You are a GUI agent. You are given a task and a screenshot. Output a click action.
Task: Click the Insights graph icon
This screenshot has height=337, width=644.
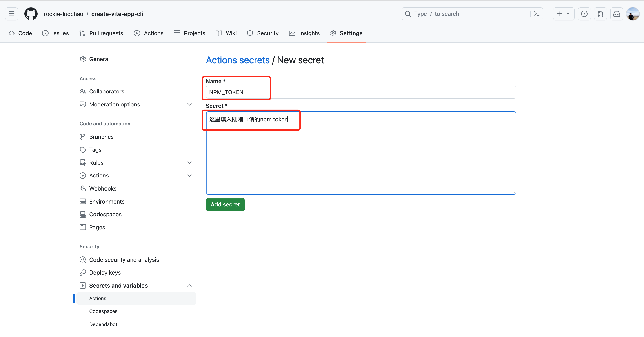pos(292,33)
